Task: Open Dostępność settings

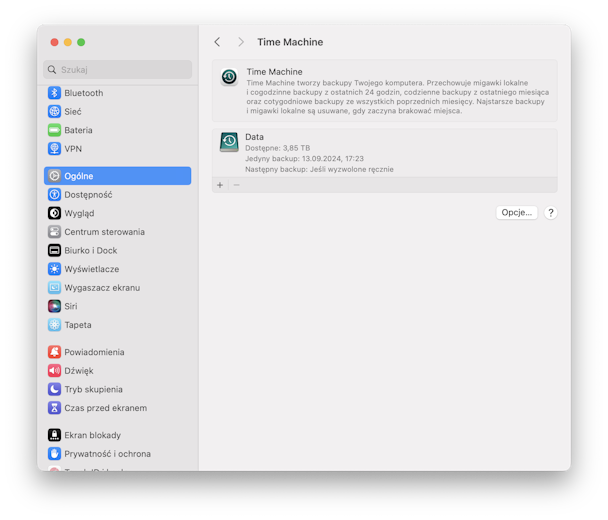Action: 117,195
